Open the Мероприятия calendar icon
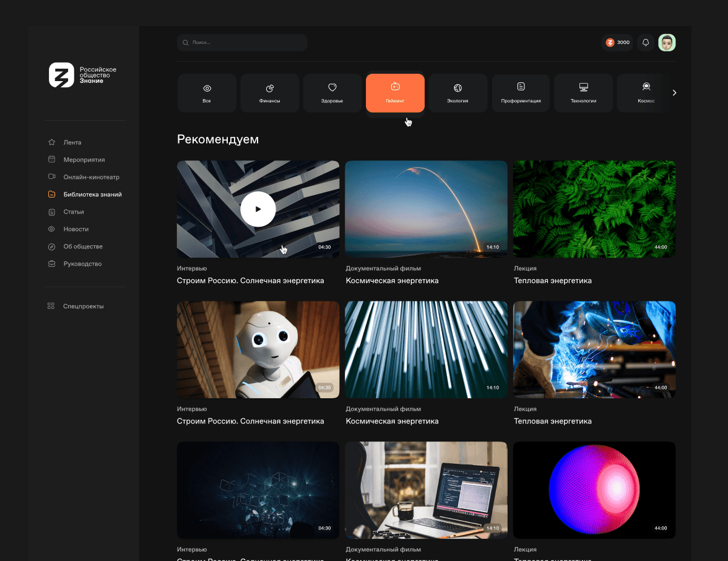The width and height of the screenshot is (728, 561). (x=51, y=159)
